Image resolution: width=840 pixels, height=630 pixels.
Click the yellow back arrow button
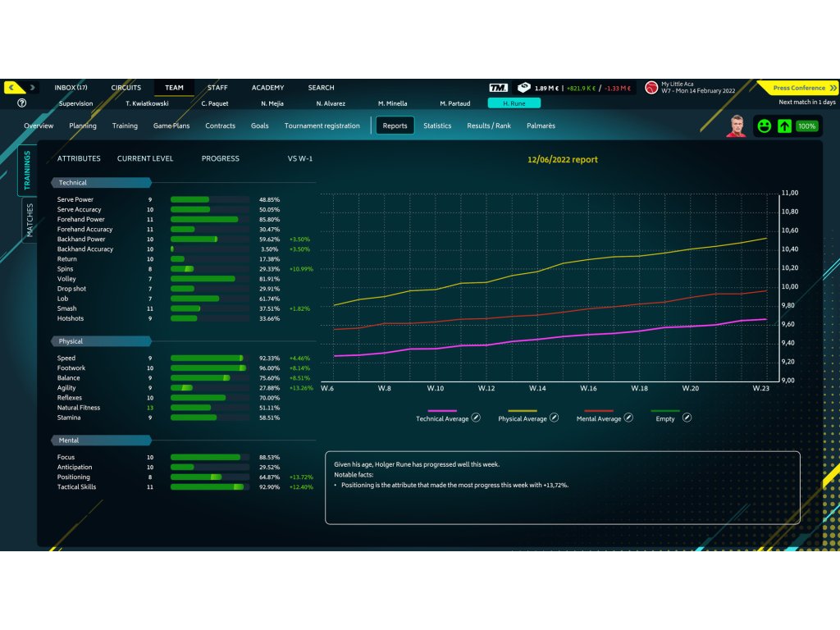pyautogui.click(x=14, y=87)
